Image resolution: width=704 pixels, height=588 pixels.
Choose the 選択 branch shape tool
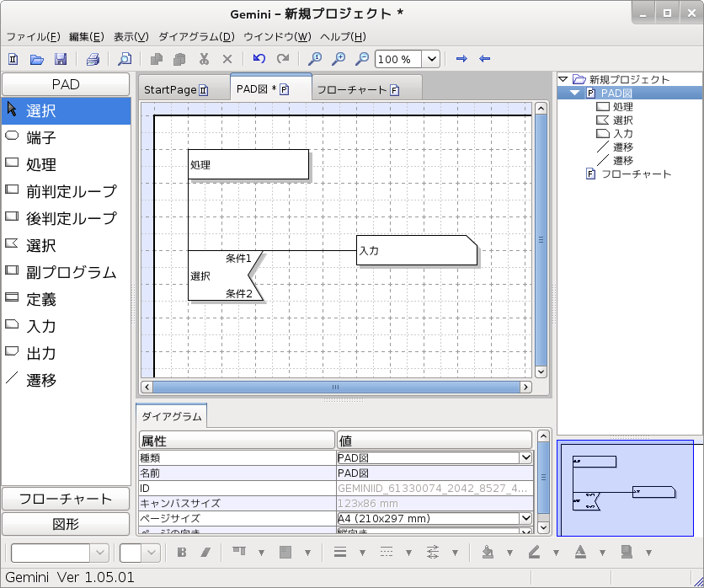[66, 245]
